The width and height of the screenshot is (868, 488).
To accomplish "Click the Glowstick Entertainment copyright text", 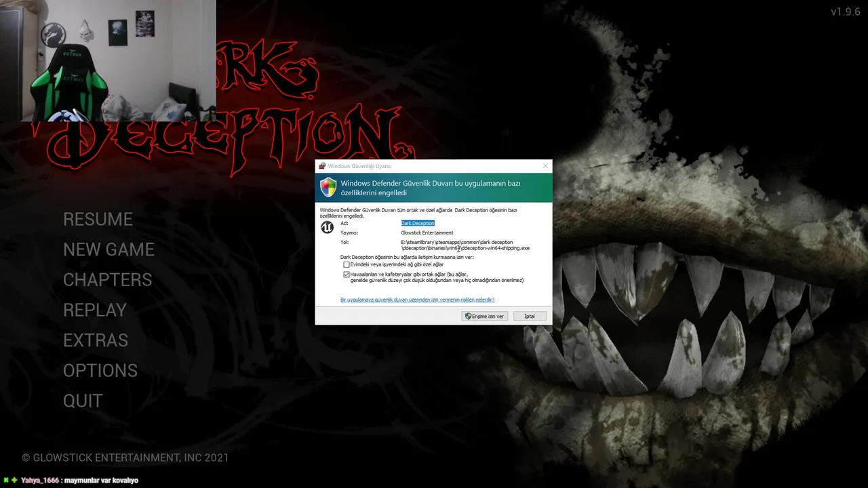I will [x=125, y=458].
